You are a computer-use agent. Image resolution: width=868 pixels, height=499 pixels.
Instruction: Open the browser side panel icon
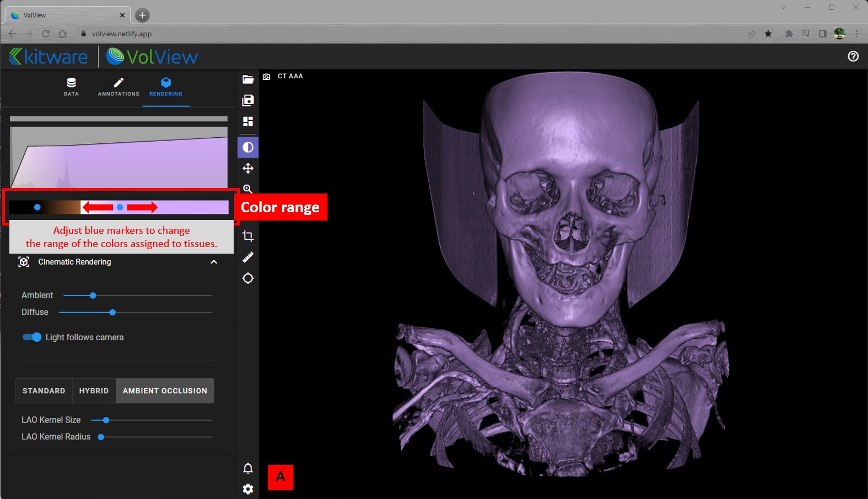[x=823, y=34]
